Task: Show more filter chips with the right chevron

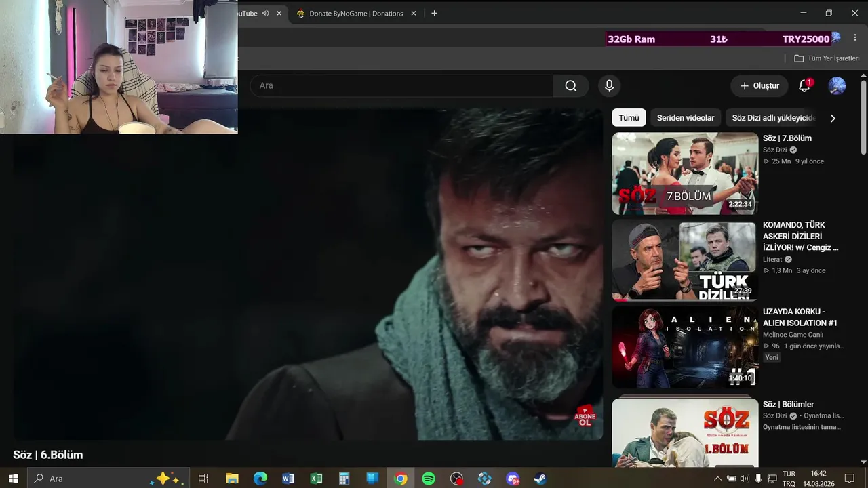Action: pyautogui.click(x=833, y=118)
